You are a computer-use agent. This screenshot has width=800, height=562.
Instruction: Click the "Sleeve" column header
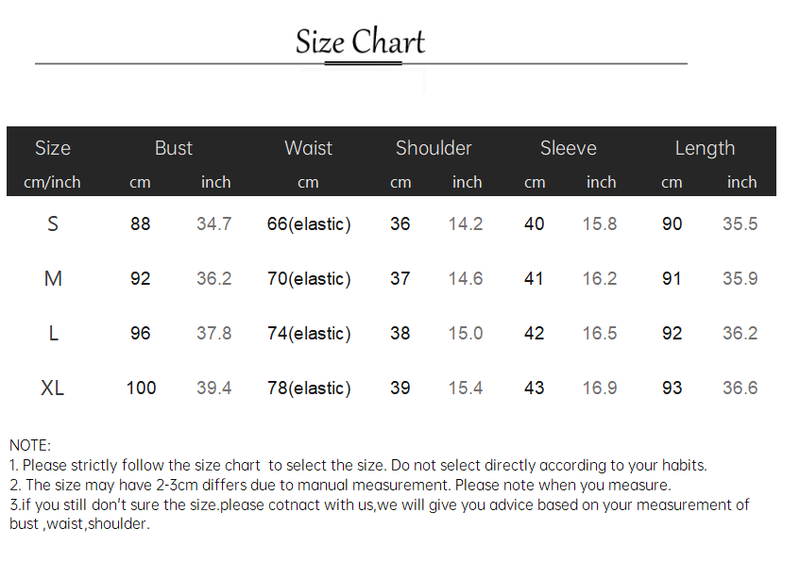[x=568, y=148]
